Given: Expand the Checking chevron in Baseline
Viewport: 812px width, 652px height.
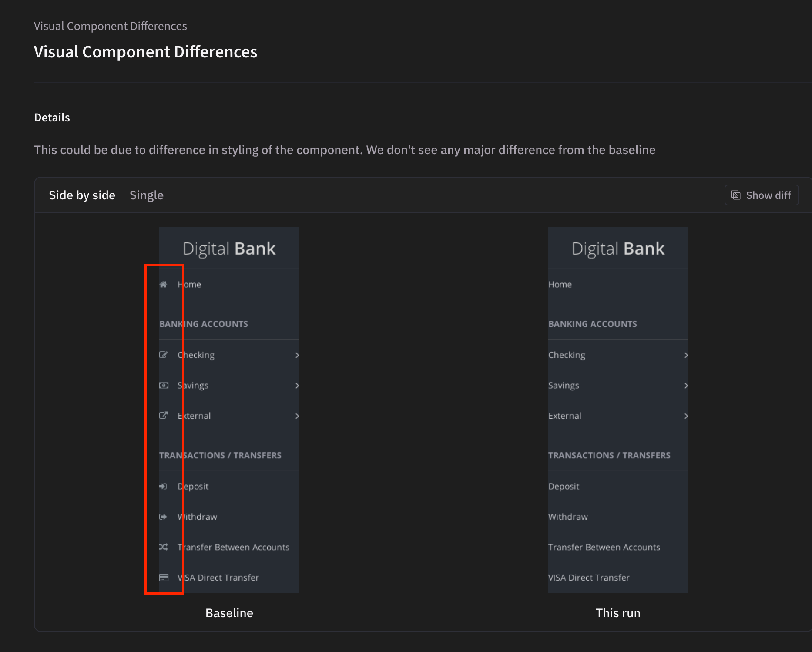Looking at the screenshot, I should [297, 355].
